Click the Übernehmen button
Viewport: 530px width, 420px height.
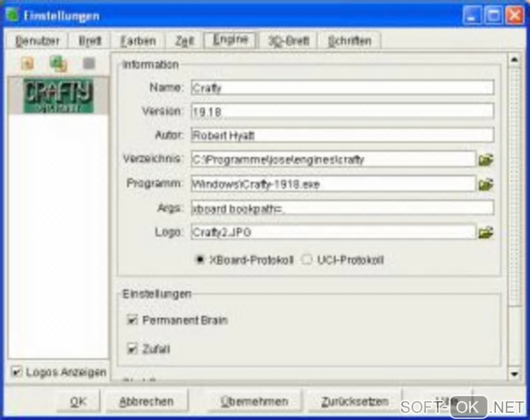[x=254, y=401]
